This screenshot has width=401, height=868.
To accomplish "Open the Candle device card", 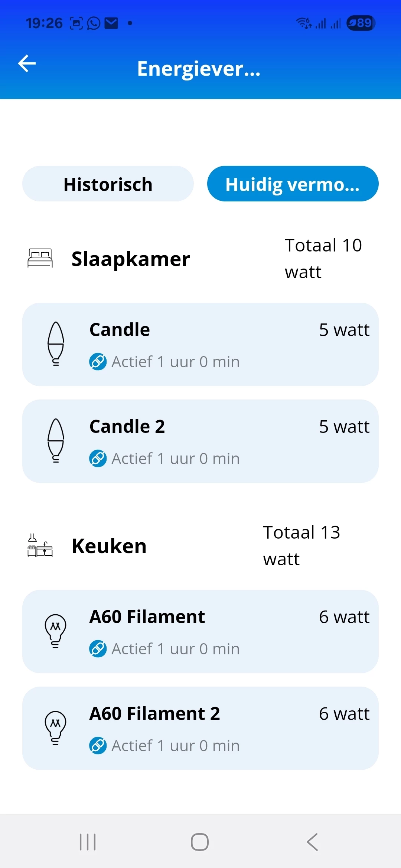I will tap(200, 344).
